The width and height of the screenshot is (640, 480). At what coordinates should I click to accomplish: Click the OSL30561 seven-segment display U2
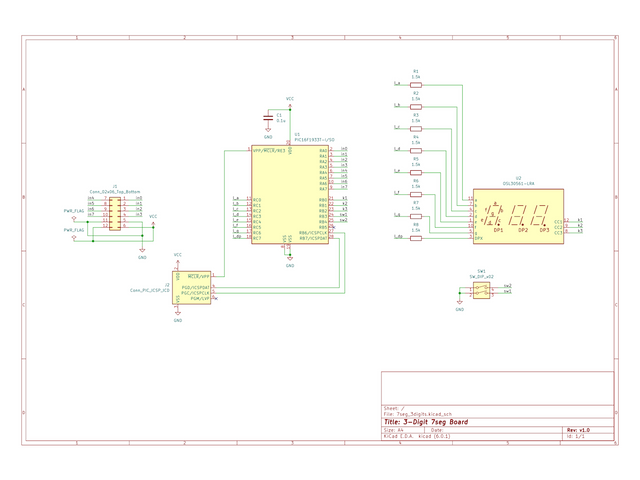pyautogui.click(x=518, y=216)
